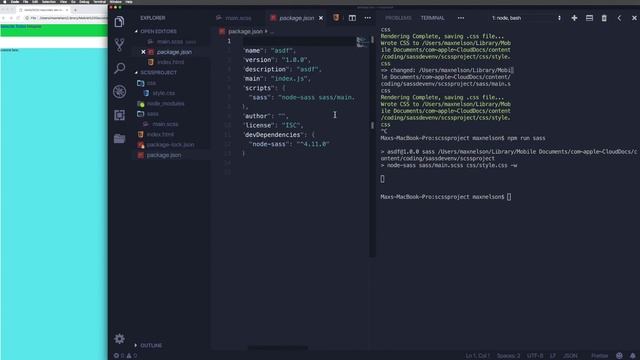Click Prettier in the status bar
640x360 pixels.
click(x=599, y=356)
